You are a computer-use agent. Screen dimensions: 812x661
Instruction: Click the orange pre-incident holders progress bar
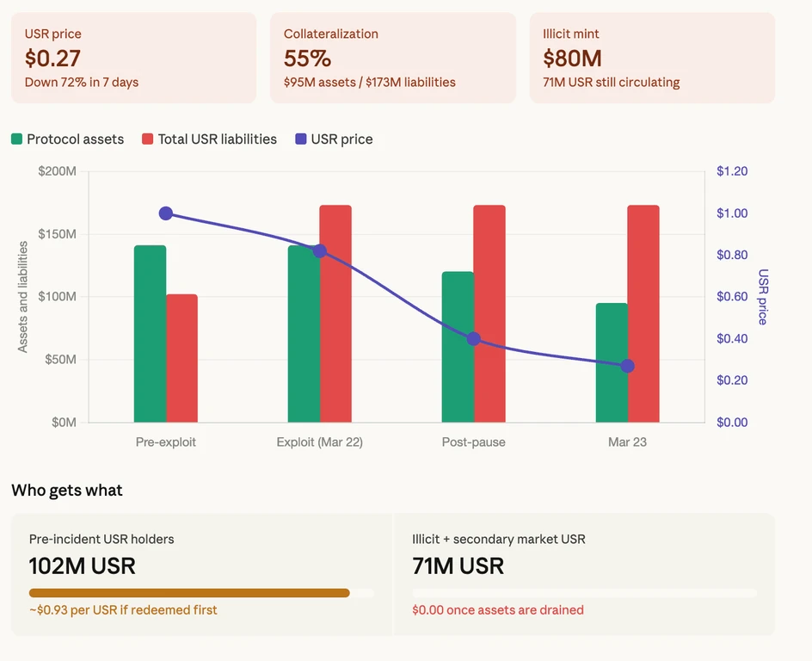click(189, 593)
